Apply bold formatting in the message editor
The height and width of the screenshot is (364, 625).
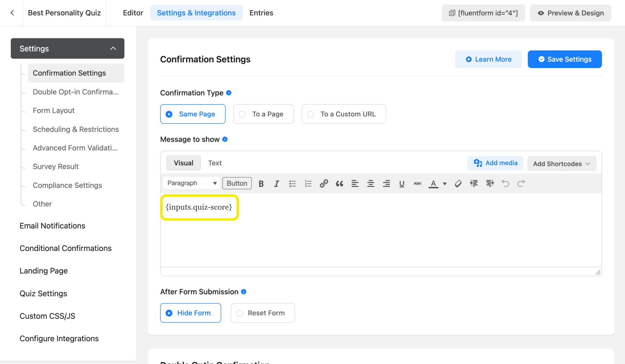click(261, 183)
